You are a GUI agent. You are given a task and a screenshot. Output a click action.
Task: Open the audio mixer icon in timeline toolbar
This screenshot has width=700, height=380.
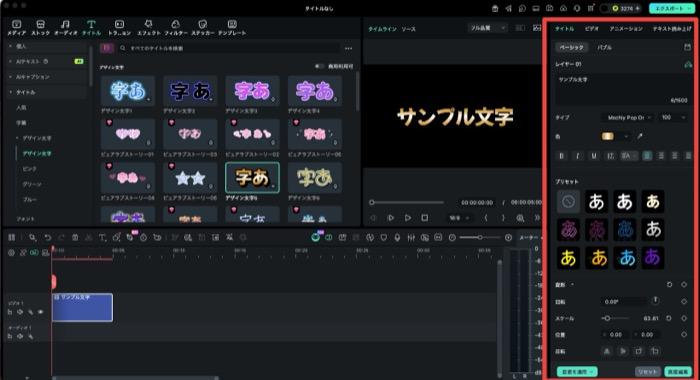tap(411, 238)
